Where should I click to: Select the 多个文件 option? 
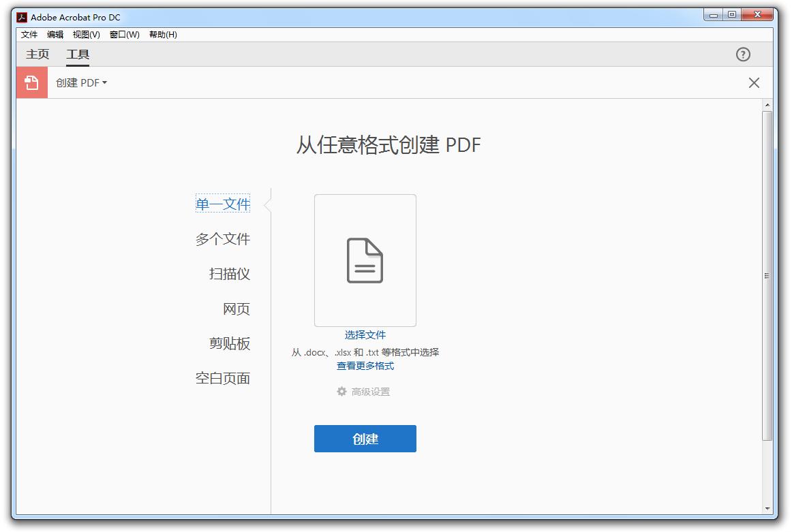click(223, 238)
